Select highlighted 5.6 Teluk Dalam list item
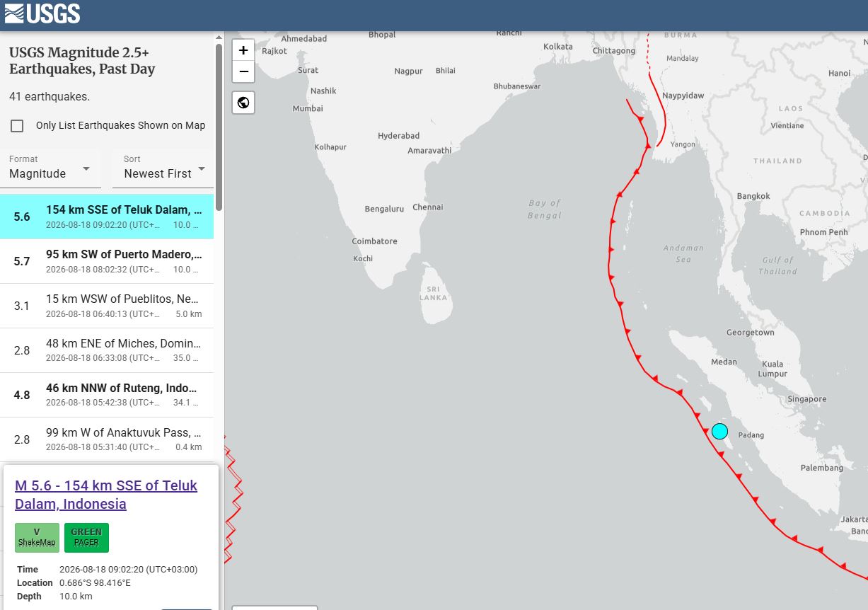The width and height of the screenshot is (868, 610). click(x=107, y=217)
